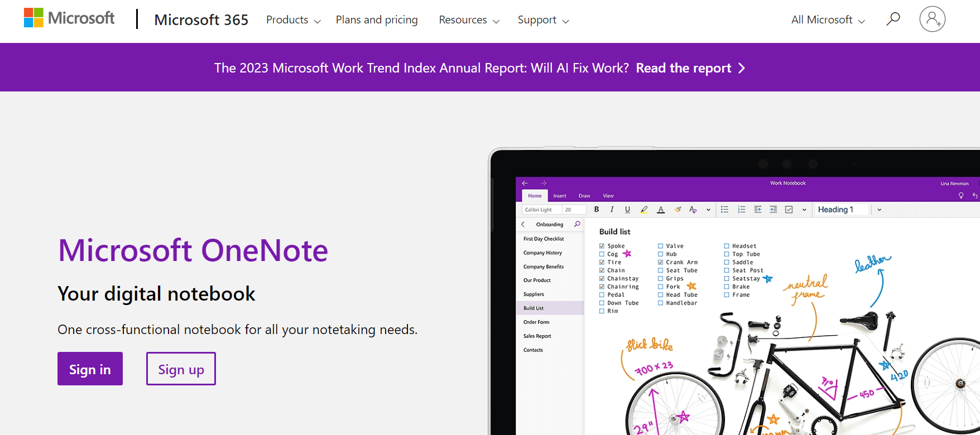Apply bulleted list in OneNote toolbar
This screenshot has height=435, width=980.
[x=724, y=210]
